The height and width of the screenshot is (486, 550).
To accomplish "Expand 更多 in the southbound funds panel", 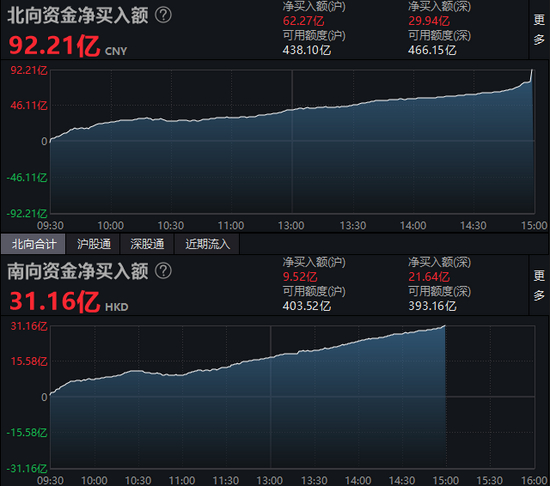I will click(x=539, y=285).
